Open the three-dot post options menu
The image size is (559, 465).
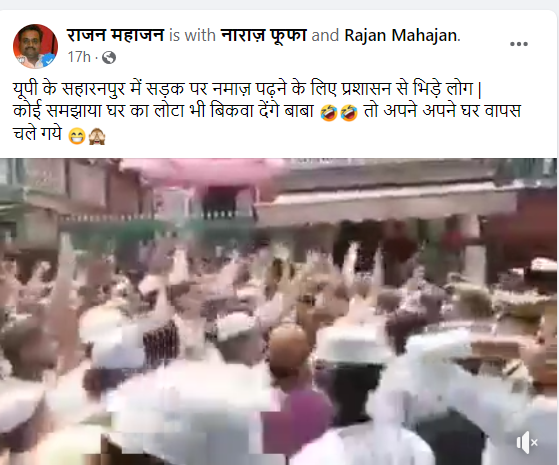pyautogui.click(x=519, y=44)
